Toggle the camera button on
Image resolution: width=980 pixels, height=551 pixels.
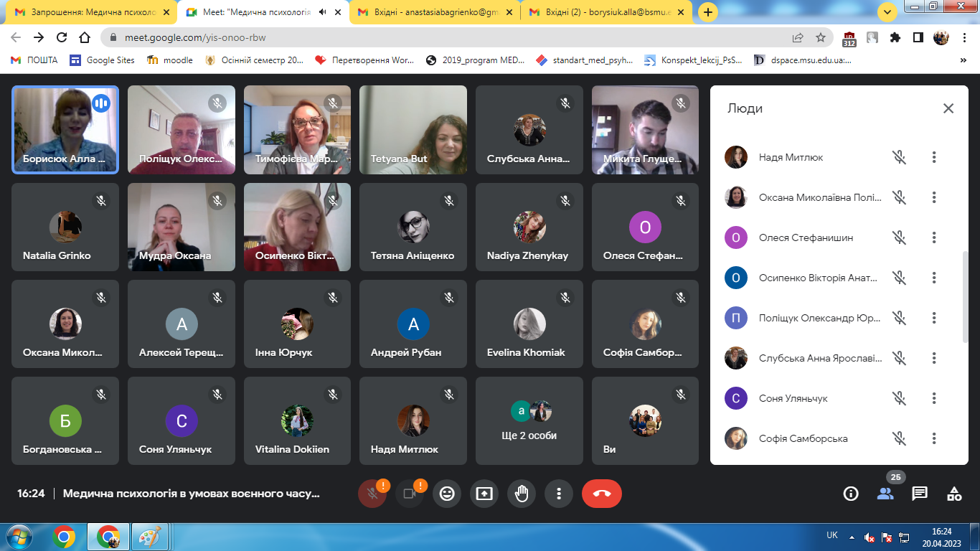(410, 494)
